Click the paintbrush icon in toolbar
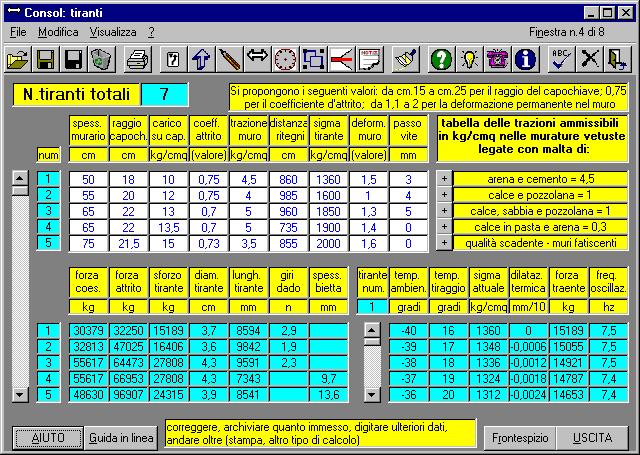The height and width of the screenshot is (455, 640). 405,60
